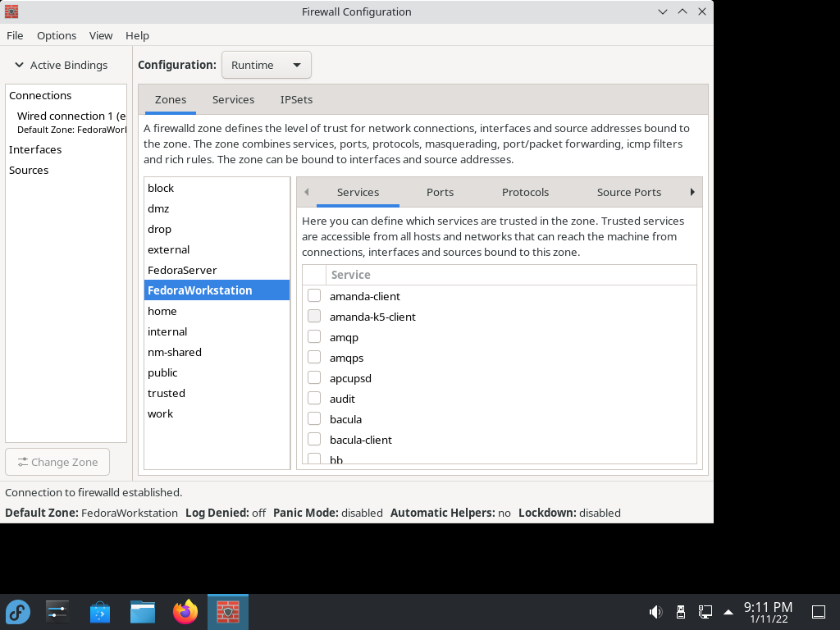840x630 pixels.
Task: Click the apcupsd service name
Action: pos(350,378)
